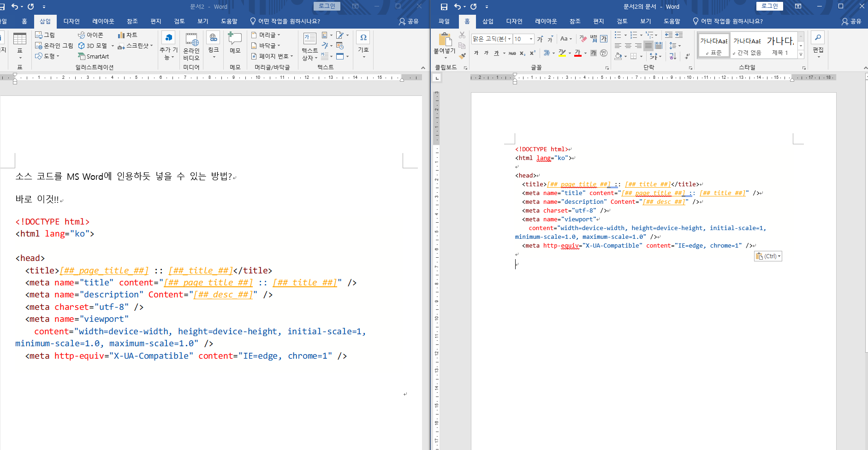868x450 pixels.
Task: Open 보기 tab in right window
Action: tap(646, 21)
